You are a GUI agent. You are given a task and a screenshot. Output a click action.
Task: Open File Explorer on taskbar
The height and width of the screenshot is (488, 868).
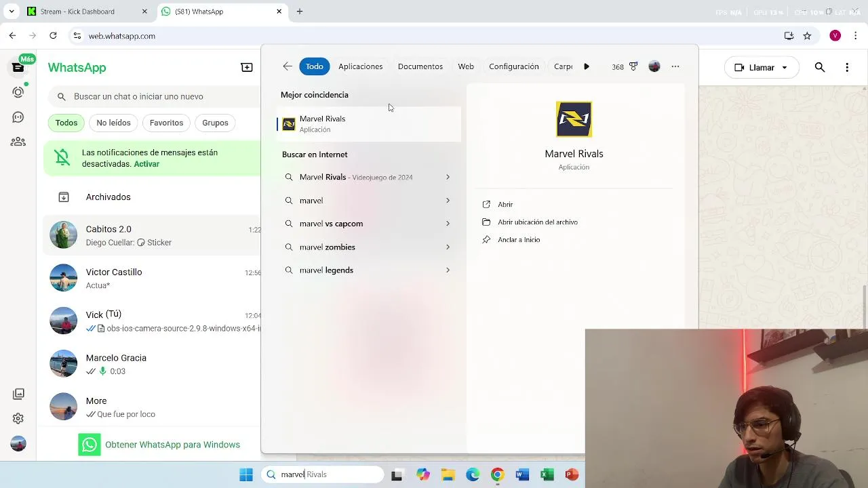(x=448, y=474)
